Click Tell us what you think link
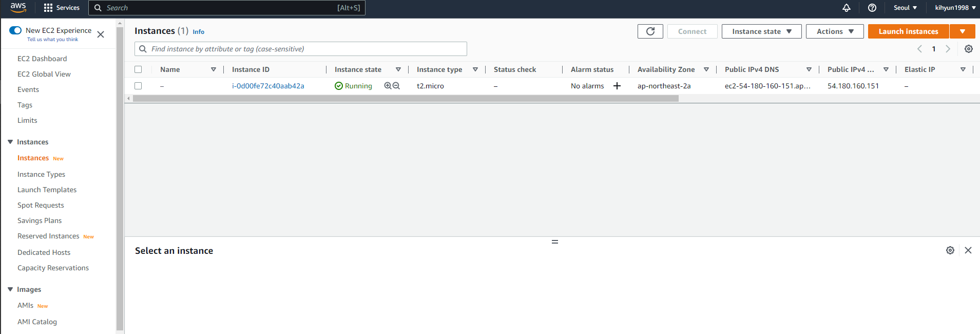 coord(52,40)
